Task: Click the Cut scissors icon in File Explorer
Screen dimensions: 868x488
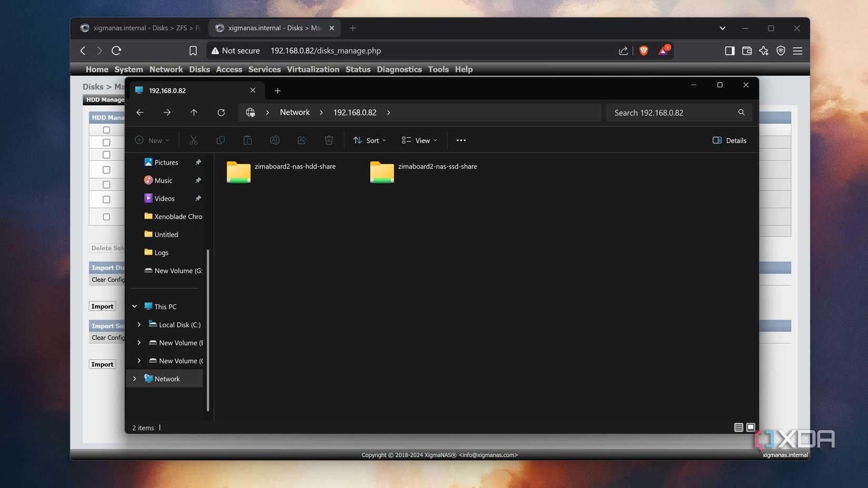Action: [x=194, y=140]
